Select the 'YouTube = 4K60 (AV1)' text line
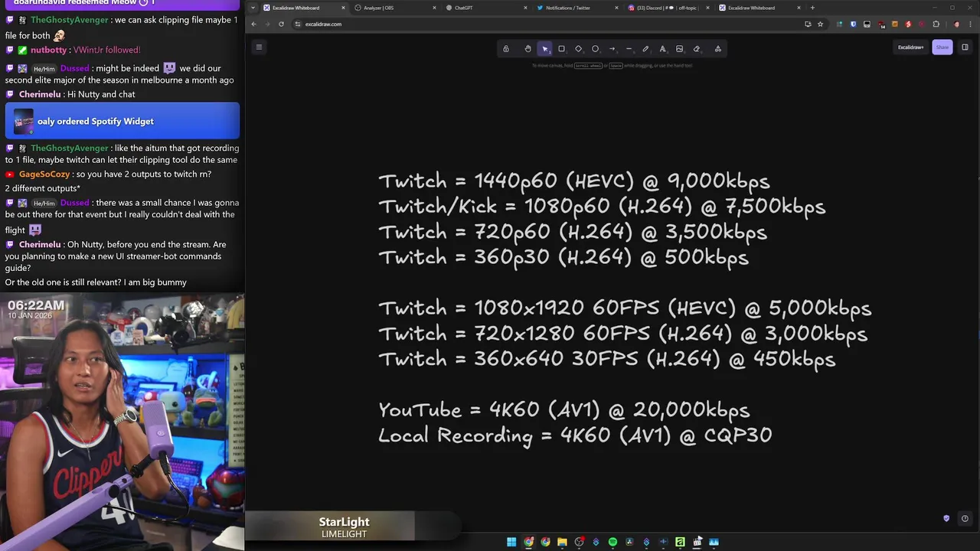This screenshot has height=551, width=980. pyautogui.click(x=563, y=410)
